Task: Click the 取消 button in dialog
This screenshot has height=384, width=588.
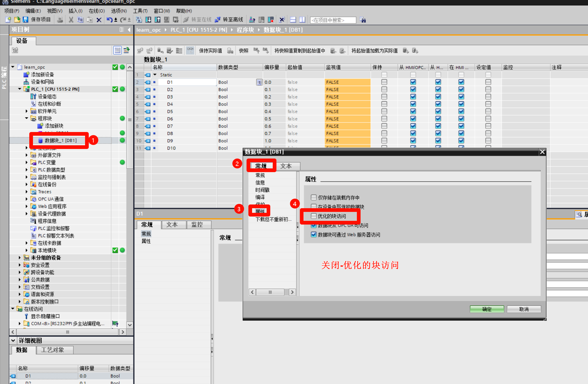Action: [x=524, y=309]
